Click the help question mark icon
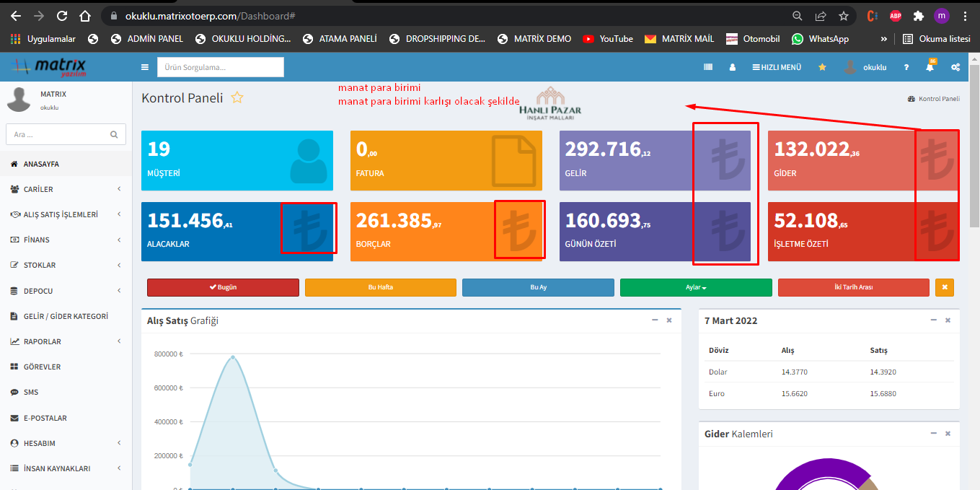This screenshot has height=490, width=980. click(x=906, y=67)
